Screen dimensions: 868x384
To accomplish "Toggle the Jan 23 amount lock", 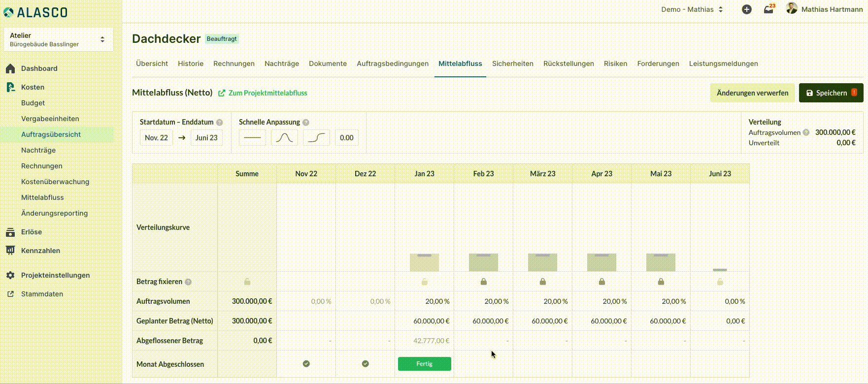I will (425, 282).
